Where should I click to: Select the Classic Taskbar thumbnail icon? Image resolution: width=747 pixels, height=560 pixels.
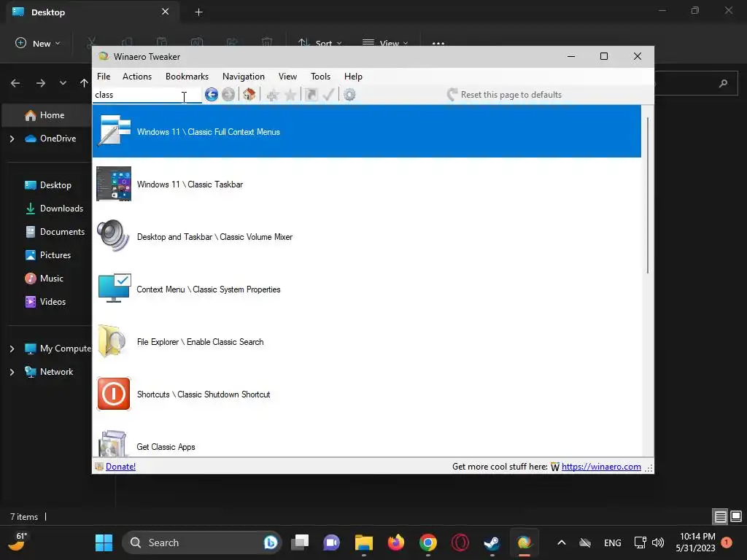pyautogui.click(x=114, y=184)
